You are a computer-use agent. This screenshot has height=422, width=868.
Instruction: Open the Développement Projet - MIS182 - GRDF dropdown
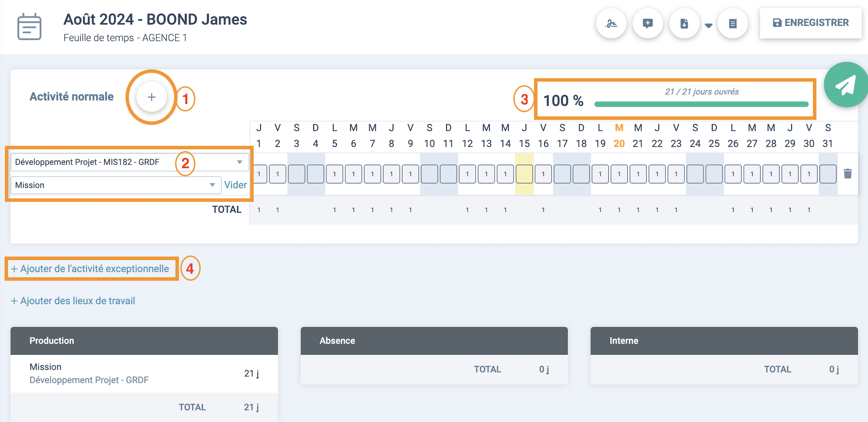[x=129, y=162]
